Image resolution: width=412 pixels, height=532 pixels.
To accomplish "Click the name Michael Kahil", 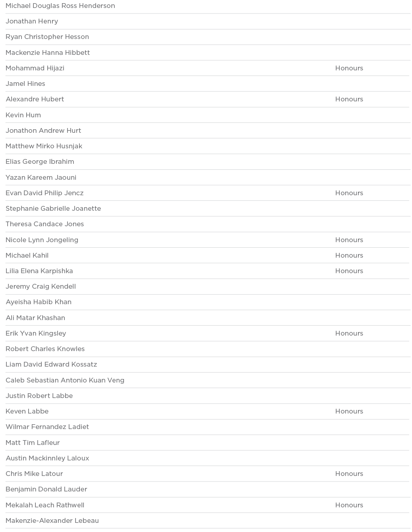I will pos(27,255).
